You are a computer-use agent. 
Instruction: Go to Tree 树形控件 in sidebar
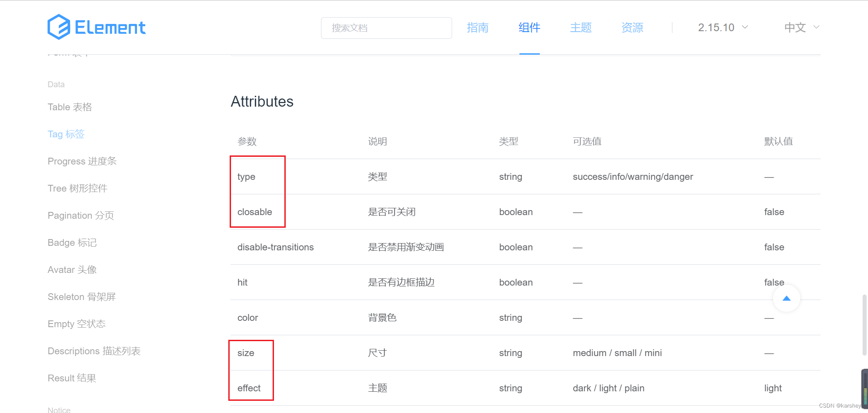(x=77, y=188)
